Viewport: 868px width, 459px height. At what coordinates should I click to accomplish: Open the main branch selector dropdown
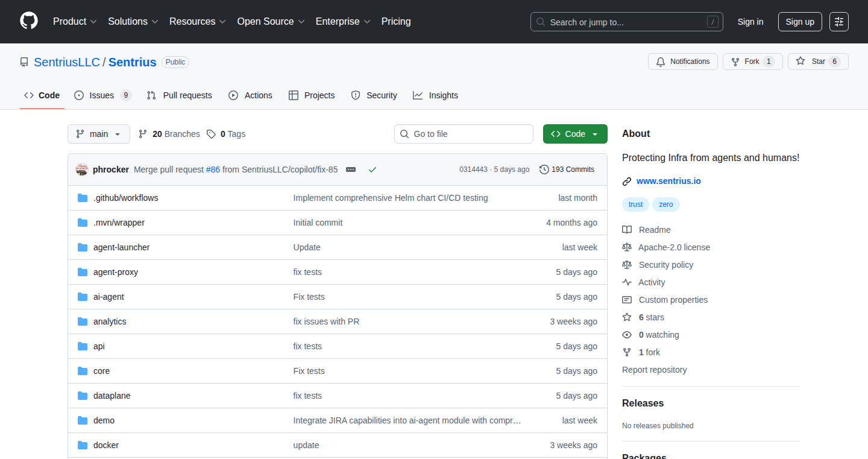coord(99,134)
